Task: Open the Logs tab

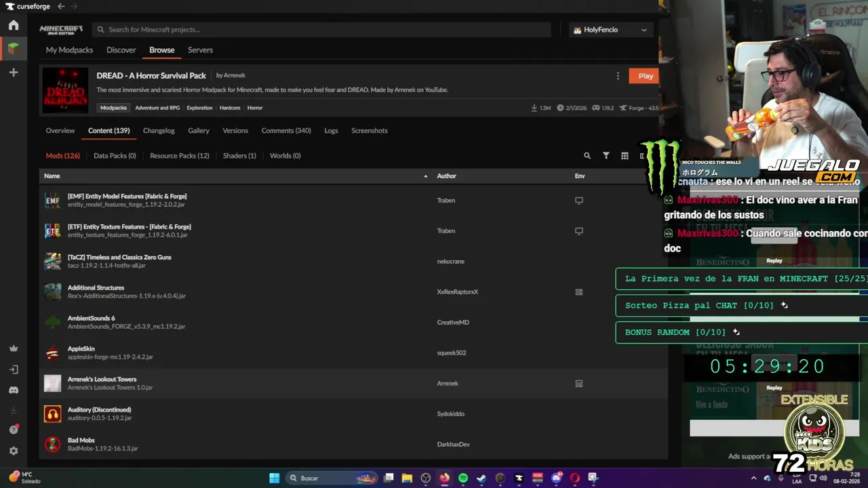Action: pyautogui.click(x=331, y=131)
